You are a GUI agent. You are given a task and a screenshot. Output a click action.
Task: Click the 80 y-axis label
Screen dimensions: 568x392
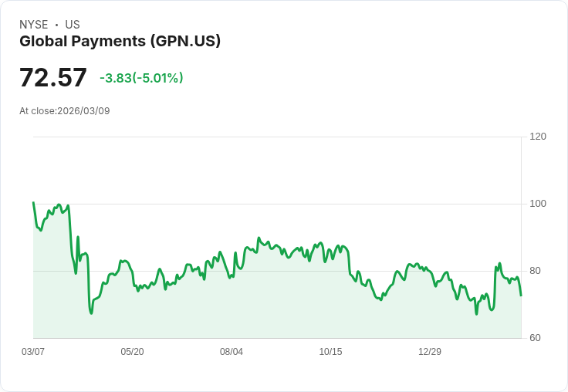tap(535, 271)
